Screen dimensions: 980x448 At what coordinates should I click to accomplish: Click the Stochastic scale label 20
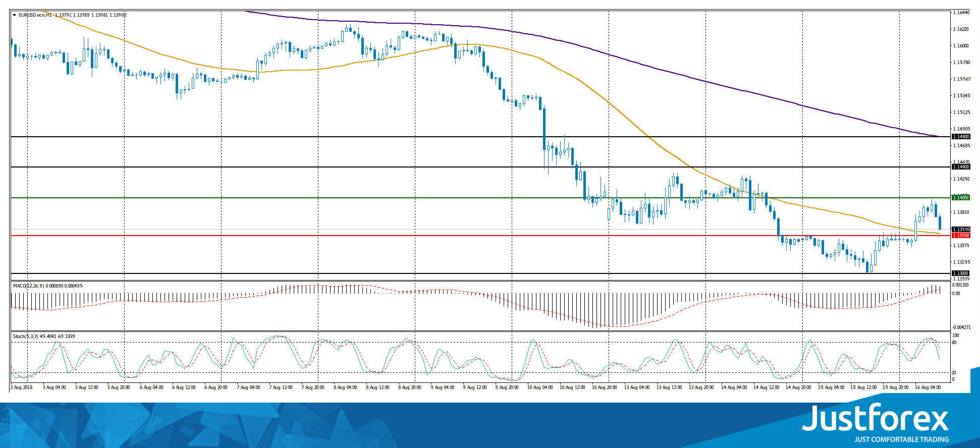pyautogui.click(x=954, y=373)
